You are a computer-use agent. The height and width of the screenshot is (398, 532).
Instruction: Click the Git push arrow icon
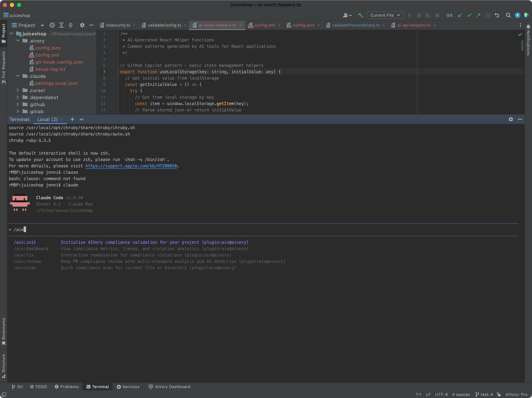click(478, 15)
